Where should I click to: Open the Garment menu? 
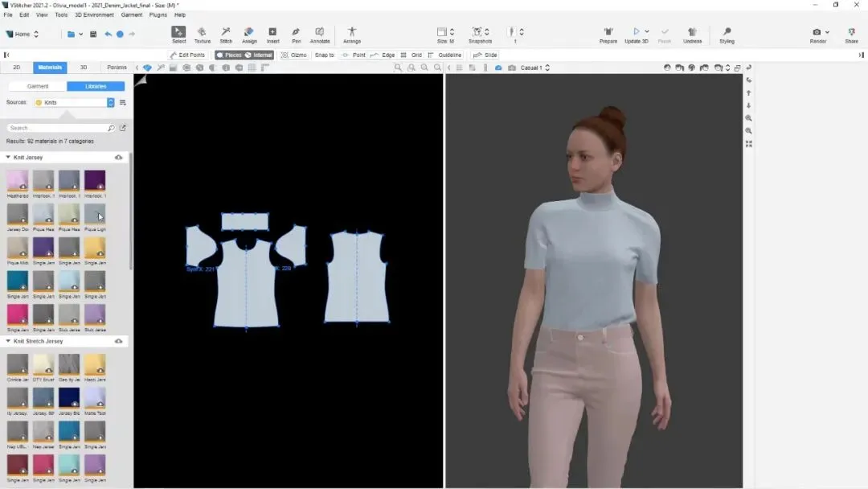(x=131, y=14)
